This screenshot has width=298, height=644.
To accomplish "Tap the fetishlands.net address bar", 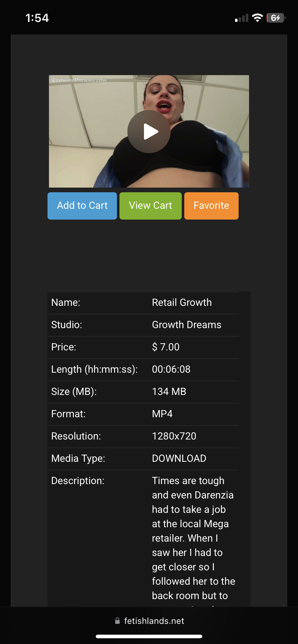I will pos(149,621).
